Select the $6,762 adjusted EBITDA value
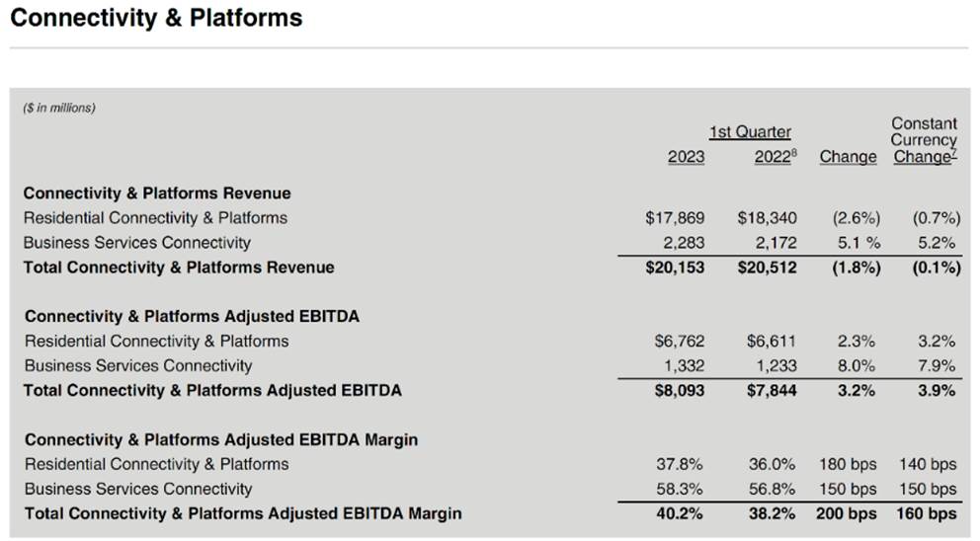 679,342
